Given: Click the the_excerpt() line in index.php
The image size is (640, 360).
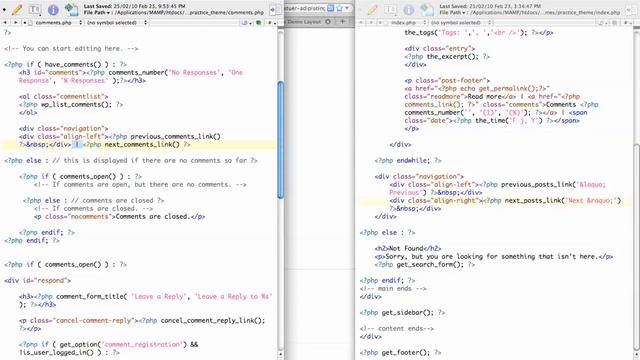Looking at the screenshot, I should [447, 56].
